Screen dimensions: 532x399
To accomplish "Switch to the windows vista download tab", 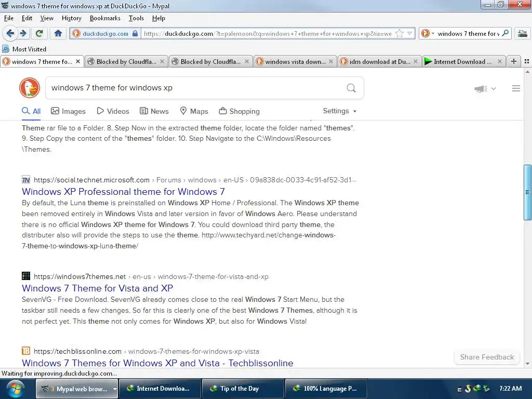I will [x=295, y=61].
